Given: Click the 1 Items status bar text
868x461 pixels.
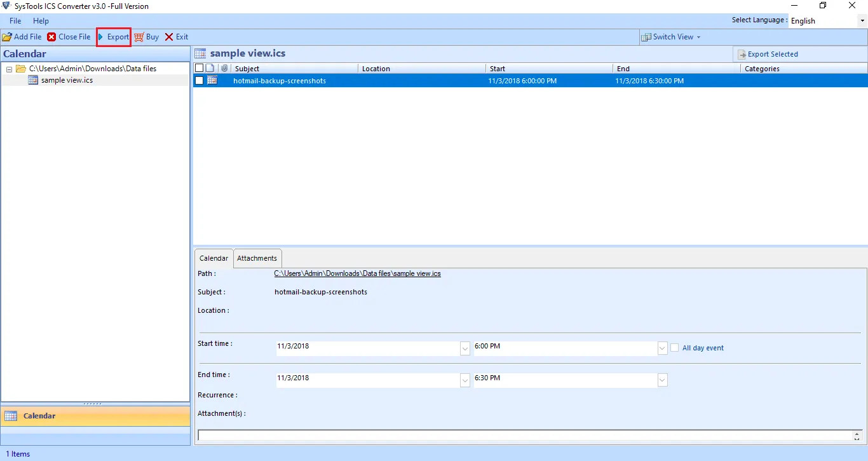Looking at the screenshot, I should coord(18,454).
